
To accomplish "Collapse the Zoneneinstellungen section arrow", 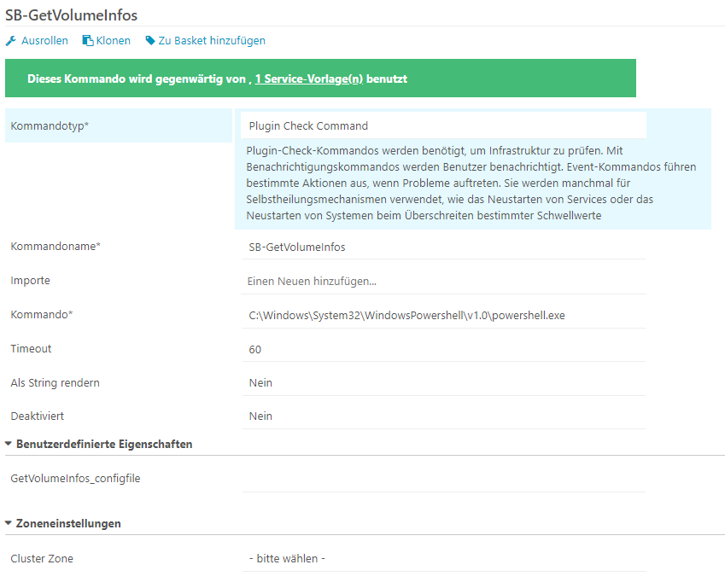I will [x=9, y=523].
